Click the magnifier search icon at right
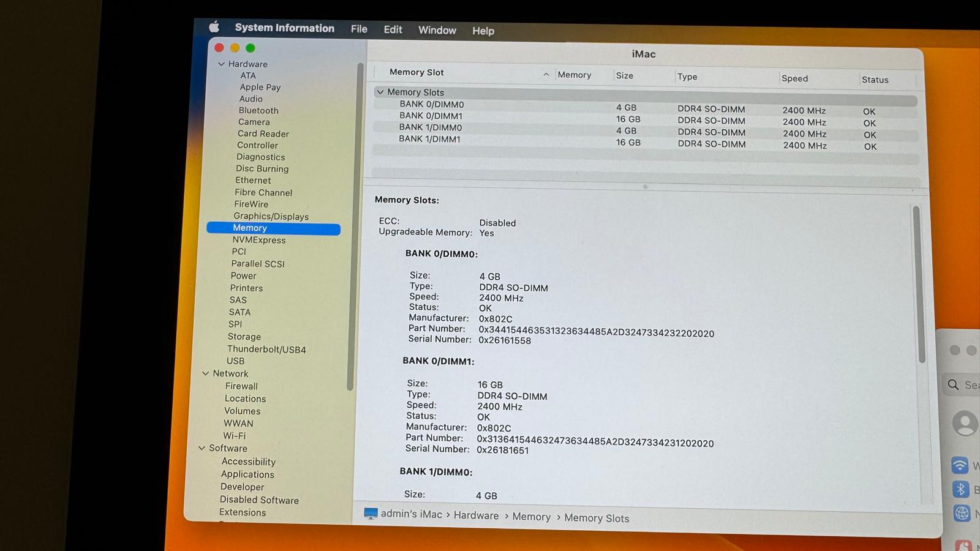The width and height of the screenshot is (980, 551). [953, 384]
